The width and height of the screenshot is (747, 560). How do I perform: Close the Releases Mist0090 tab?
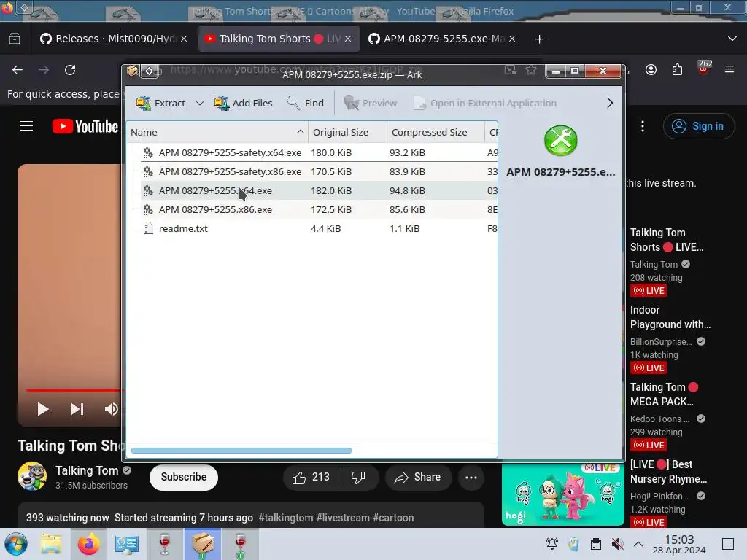point(184,39)
